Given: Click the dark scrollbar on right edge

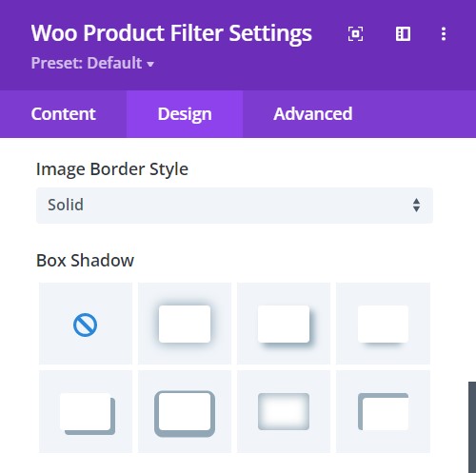Looking at the screenshot, I should [472, 427].
